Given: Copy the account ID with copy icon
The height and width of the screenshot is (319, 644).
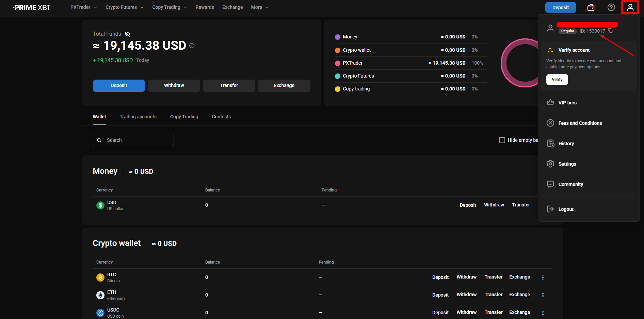Looking at the screenshot, I should [x=610, y=31].
